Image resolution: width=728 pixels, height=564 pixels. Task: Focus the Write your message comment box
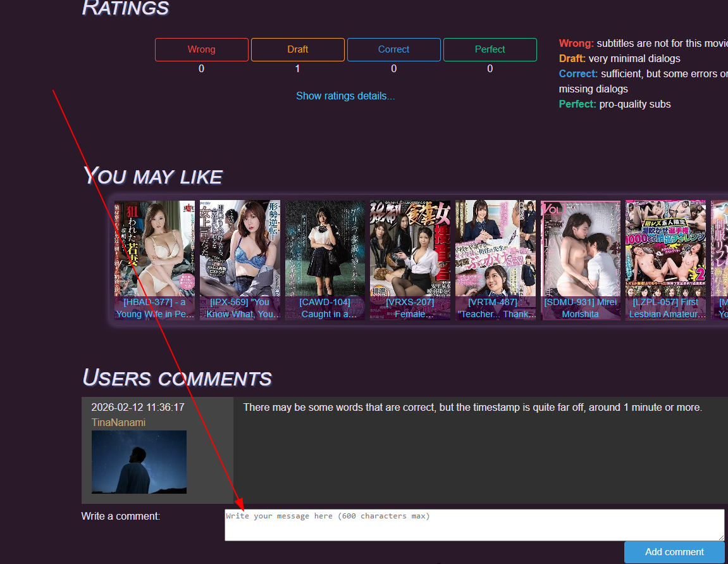474,525
